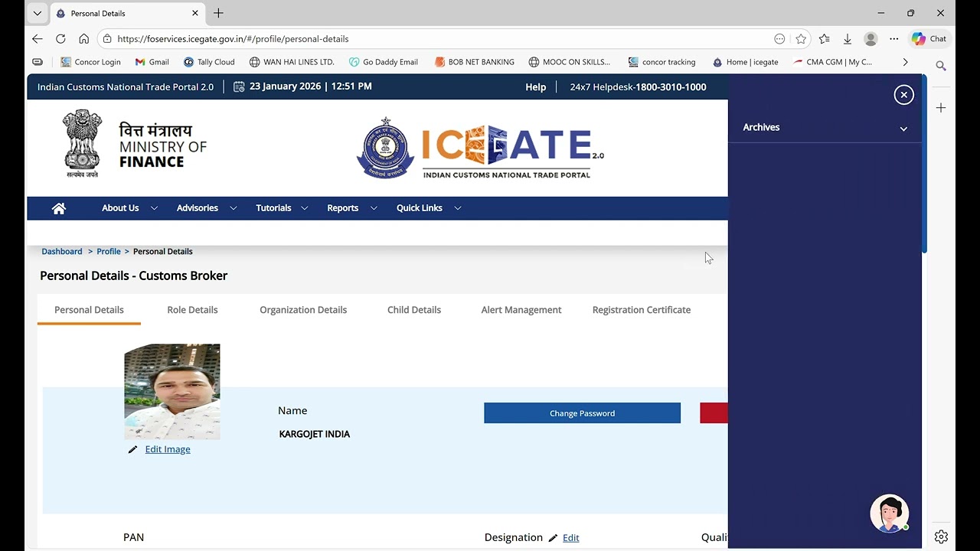Open new browser tab
The width and height of the screenshot is (980, 551).
tap(218, 13)
